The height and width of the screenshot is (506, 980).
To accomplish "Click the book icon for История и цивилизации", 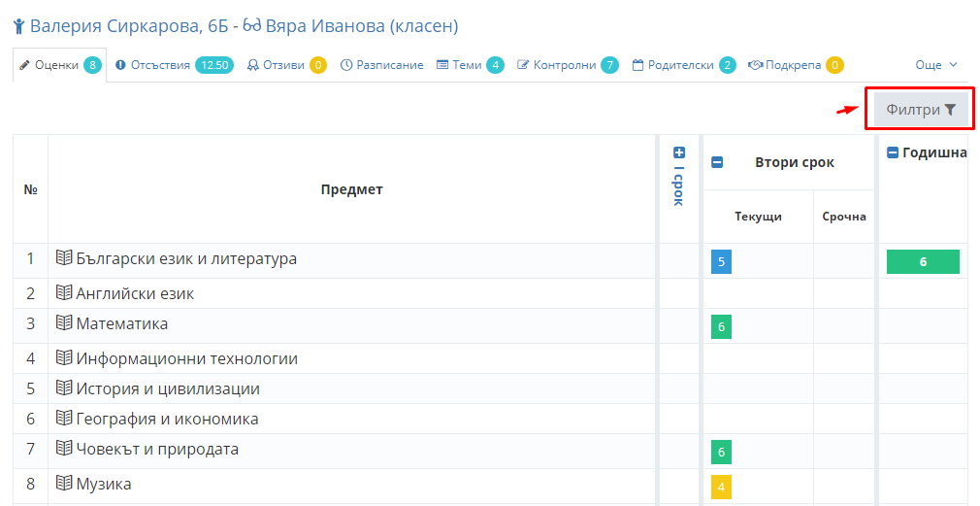I will pyautogui.click(x=64, y=388).
